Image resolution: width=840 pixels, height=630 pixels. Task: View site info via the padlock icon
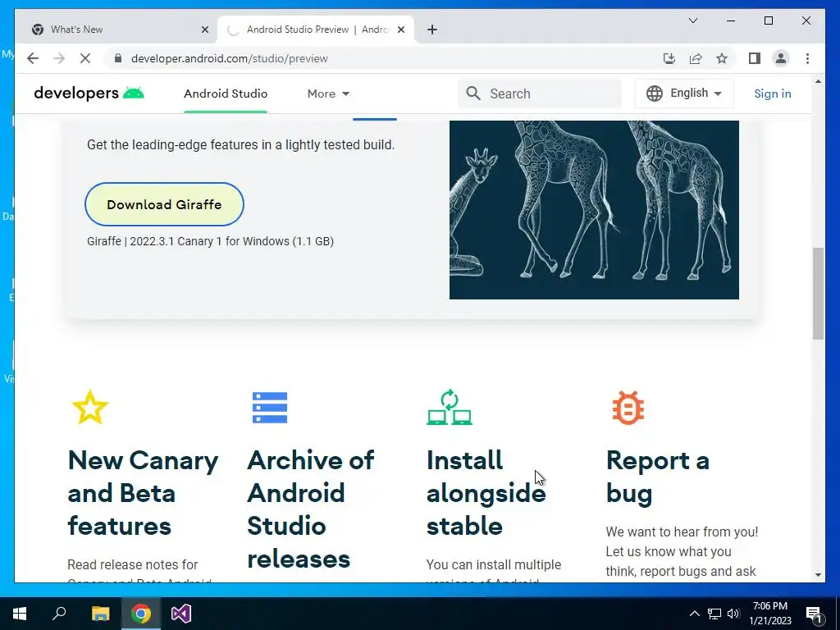(x=118, y=58)
